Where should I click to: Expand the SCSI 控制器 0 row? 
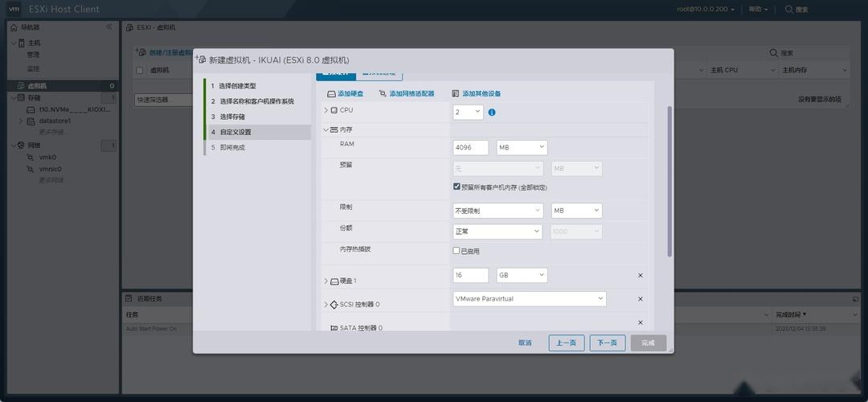325,304
